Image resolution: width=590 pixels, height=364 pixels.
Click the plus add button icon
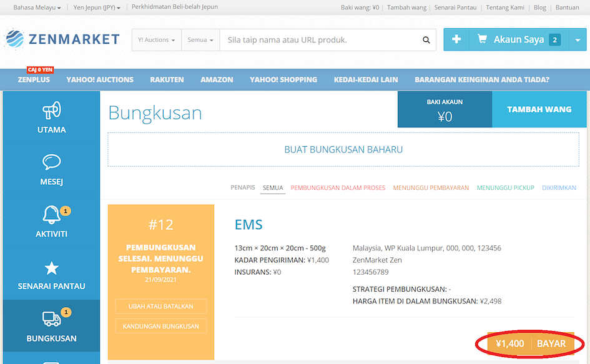click(x=456, y=39)
